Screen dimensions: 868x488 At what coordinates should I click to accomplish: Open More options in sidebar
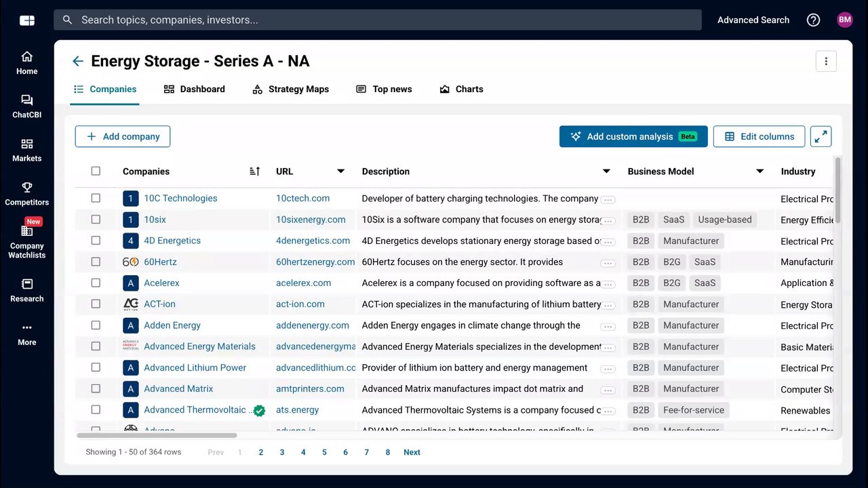coord(27,334)
